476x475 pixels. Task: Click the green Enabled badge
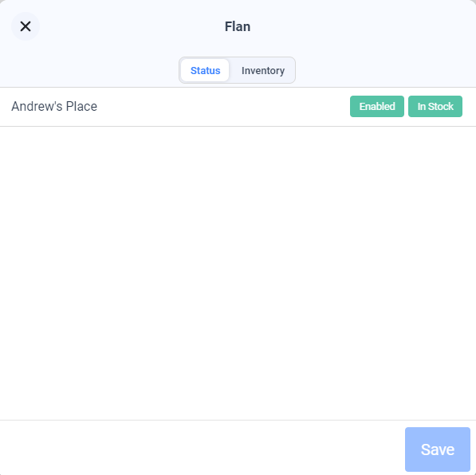coord(376,107)
